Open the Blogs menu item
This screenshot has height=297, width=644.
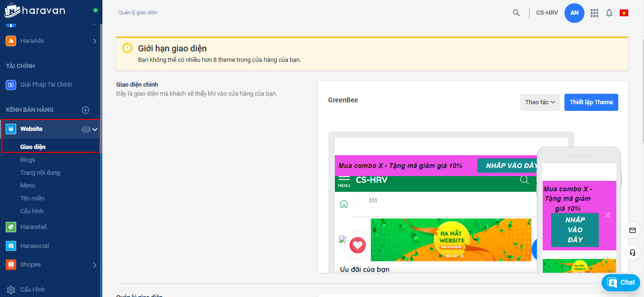pos(28,160)
